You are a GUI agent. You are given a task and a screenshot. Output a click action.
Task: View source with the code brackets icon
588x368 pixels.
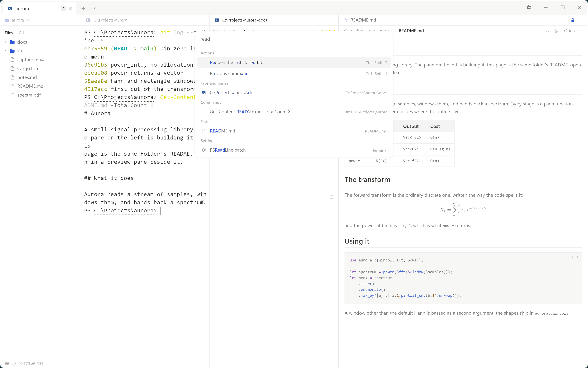pos(547,31)
